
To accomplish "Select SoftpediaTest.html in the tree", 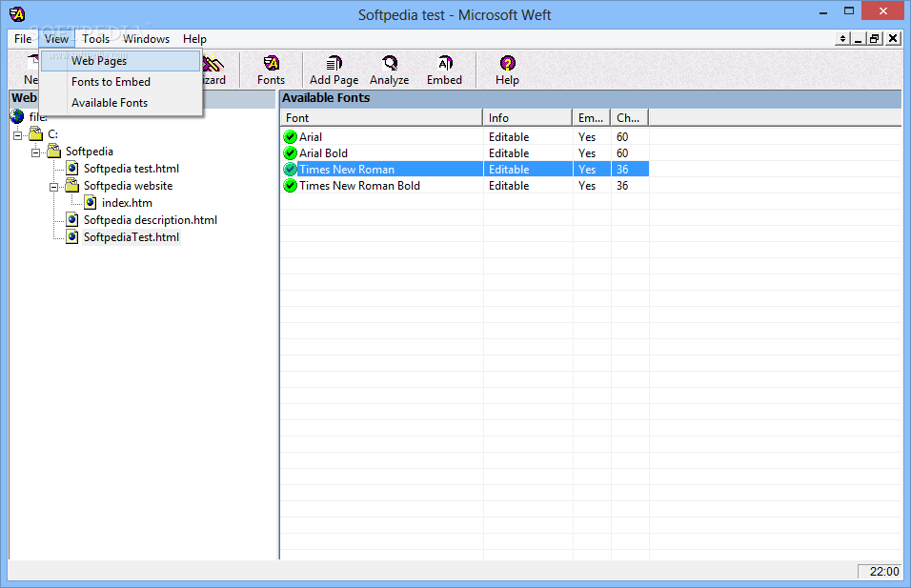I will (x=132, y=237).
